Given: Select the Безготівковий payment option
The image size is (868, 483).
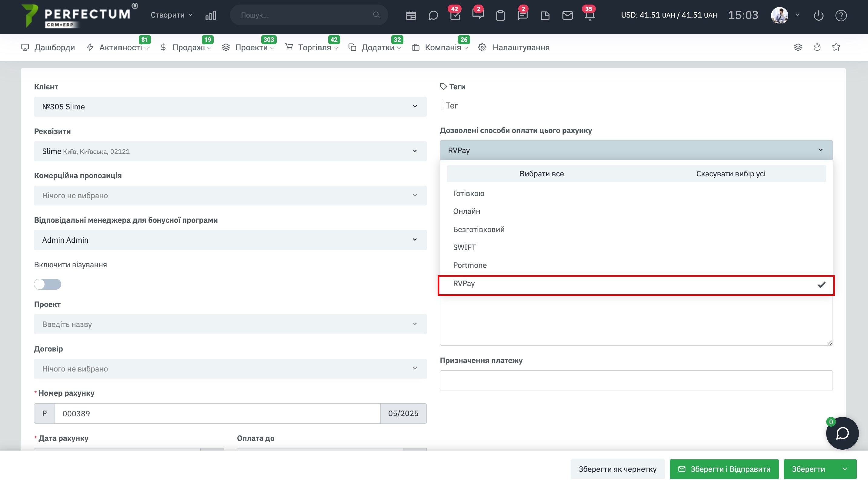Looking at the screenshot, I should [636, 229].
